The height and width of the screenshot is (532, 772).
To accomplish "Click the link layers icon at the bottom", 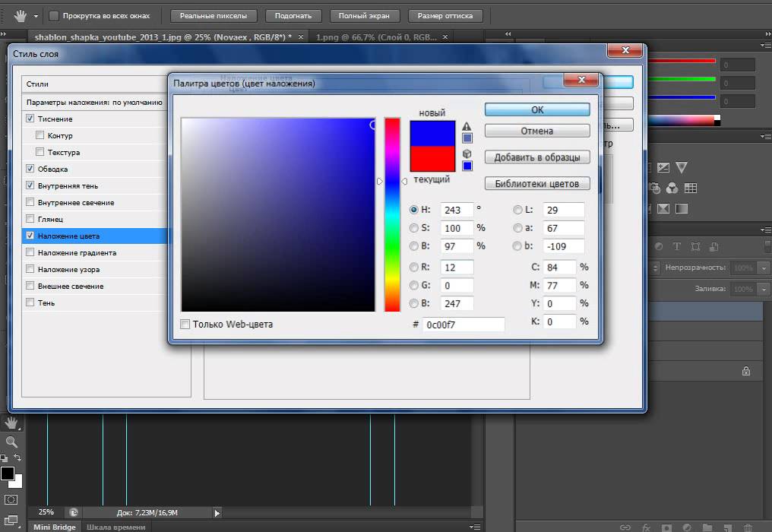I will point(625,527).
